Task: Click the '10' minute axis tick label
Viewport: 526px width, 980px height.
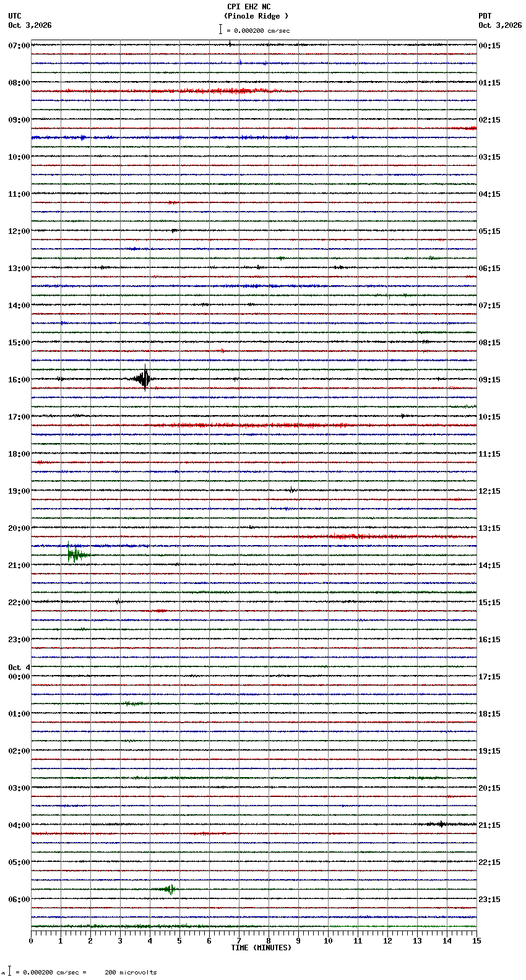Action: (x=328, y=941)
